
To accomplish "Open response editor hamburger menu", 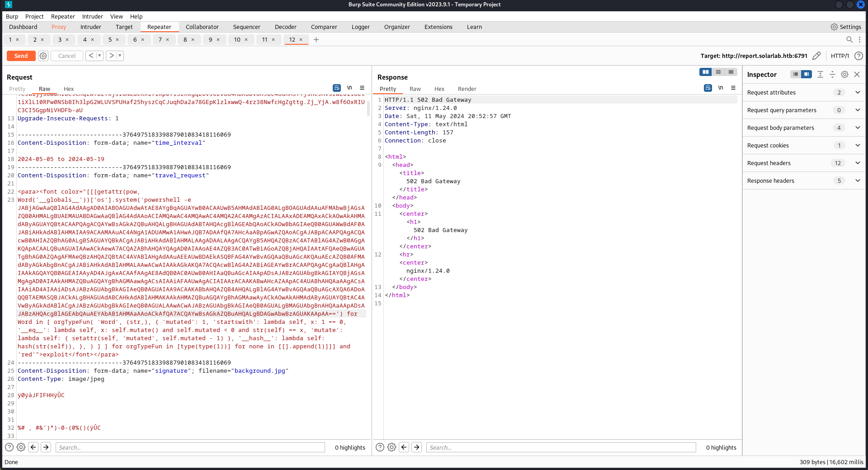I will (733, 88).
